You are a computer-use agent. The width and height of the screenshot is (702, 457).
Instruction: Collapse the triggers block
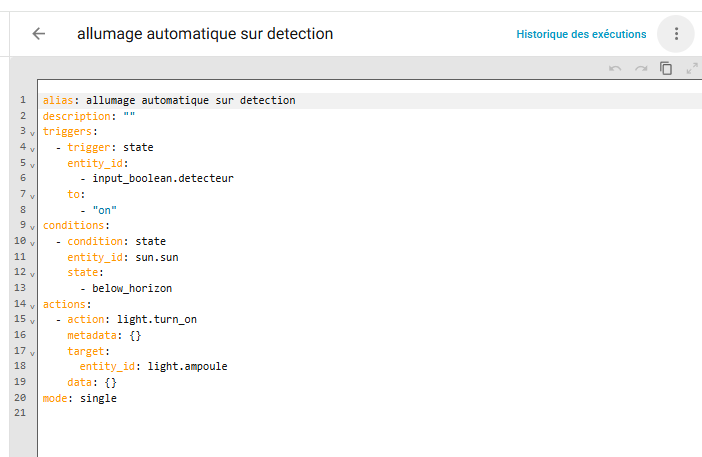pyautogui.click(x=32, y=132)
